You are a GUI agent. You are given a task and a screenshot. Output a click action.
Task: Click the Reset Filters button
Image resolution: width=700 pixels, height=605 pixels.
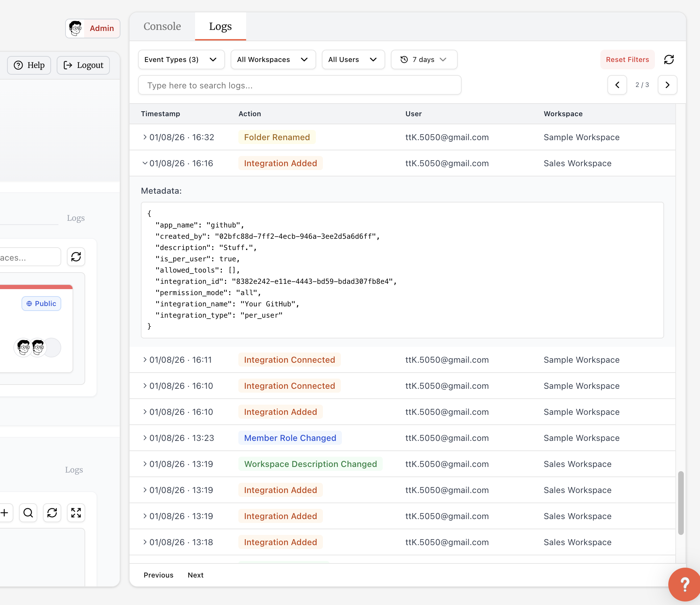[627, 60]
